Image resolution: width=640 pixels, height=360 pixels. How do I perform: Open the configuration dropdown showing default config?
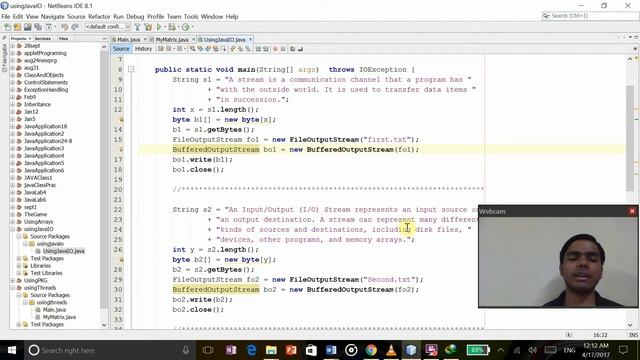tap(107, 27)
